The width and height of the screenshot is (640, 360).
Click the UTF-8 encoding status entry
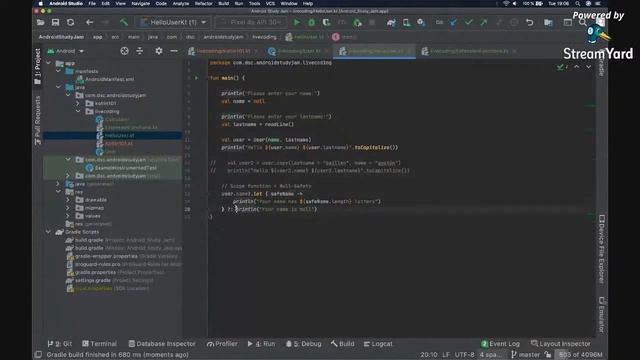pyautogui.click(x=464, y=355)
